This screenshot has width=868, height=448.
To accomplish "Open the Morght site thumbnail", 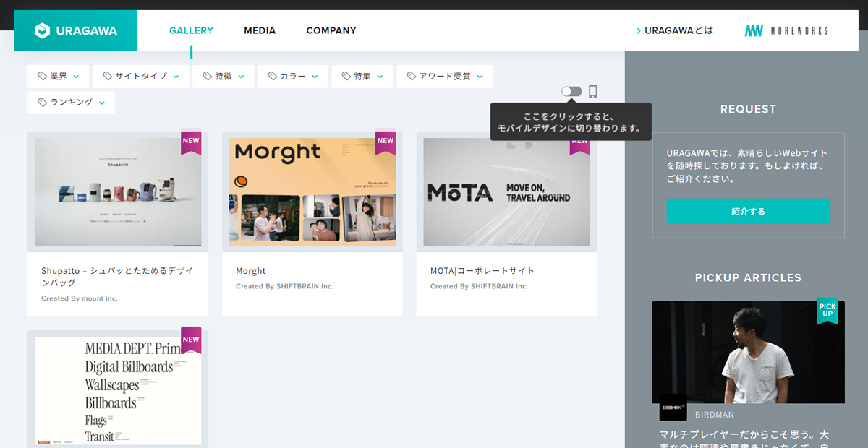I will point(312,191).
